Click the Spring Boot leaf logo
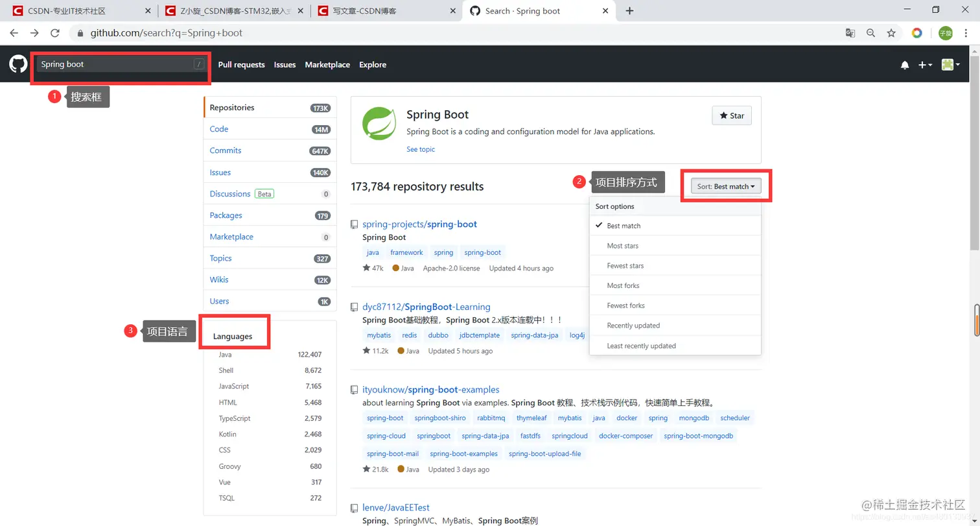The height and width of the screenshot is (526, 980). coord(379,123)
